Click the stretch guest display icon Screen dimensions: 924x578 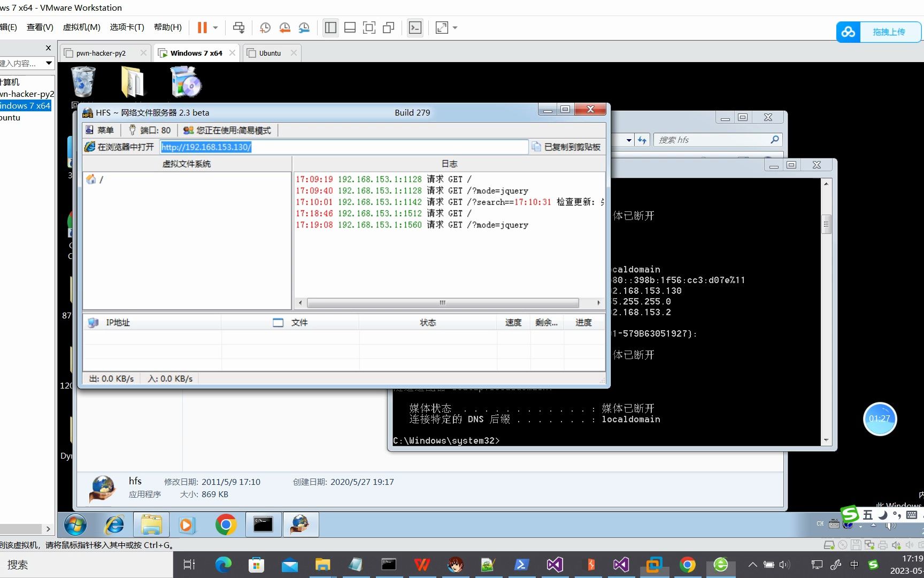(442, 27)
